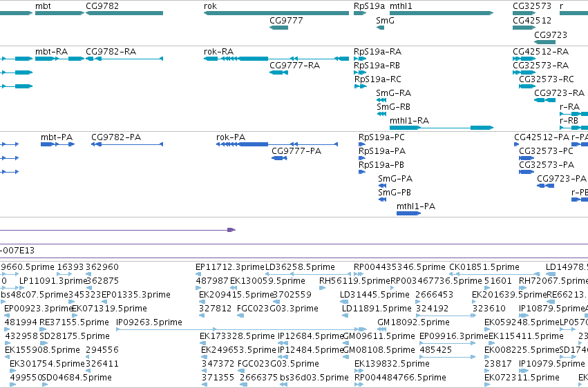Select EST RH56119.5prime
Image resolution: width=588 pixels, height=388 pixels.
point(354,281)
